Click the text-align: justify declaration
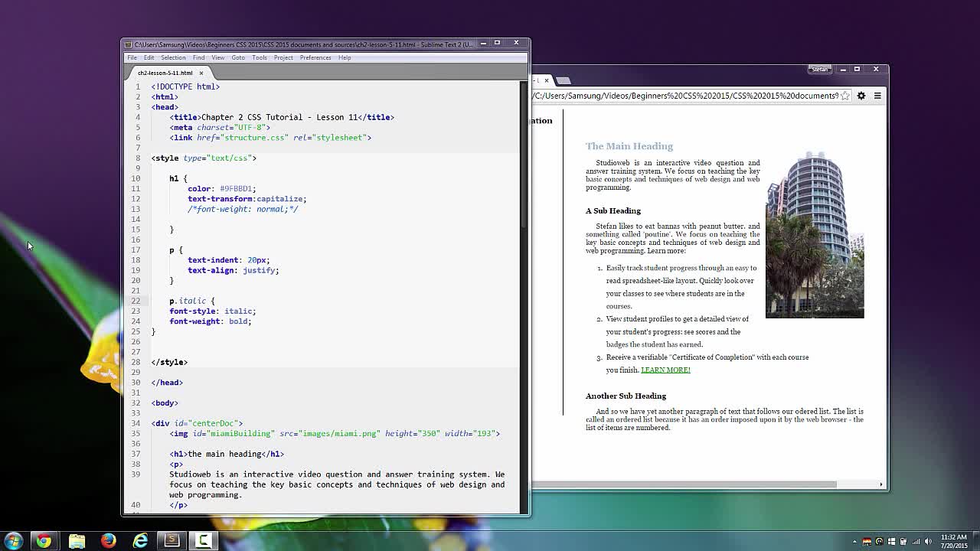Viewport: 980px width, 551px height. tap(234, 270)
